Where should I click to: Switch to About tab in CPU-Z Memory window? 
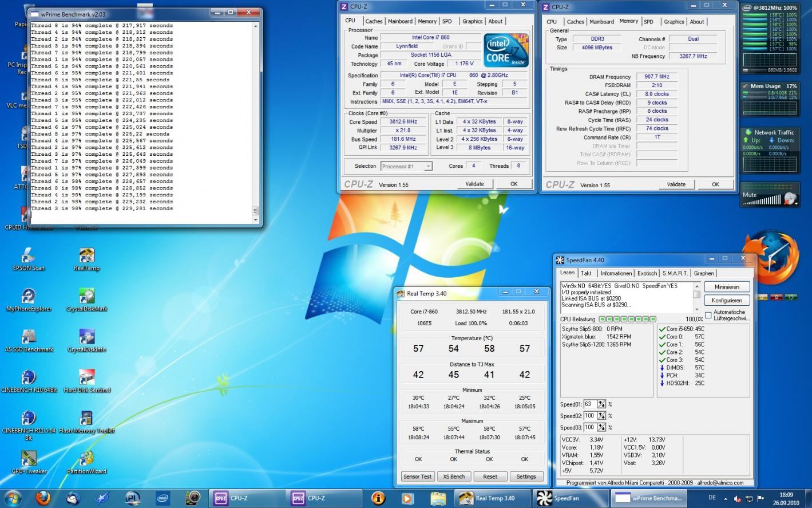pyautogui.click(x=696, y=22)
